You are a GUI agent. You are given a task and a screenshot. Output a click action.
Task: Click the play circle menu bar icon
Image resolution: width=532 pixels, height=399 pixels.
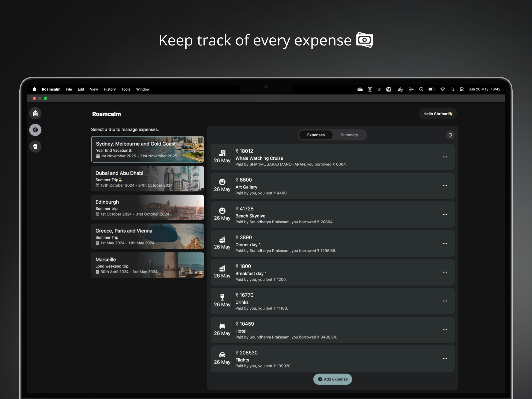(421, 89)
